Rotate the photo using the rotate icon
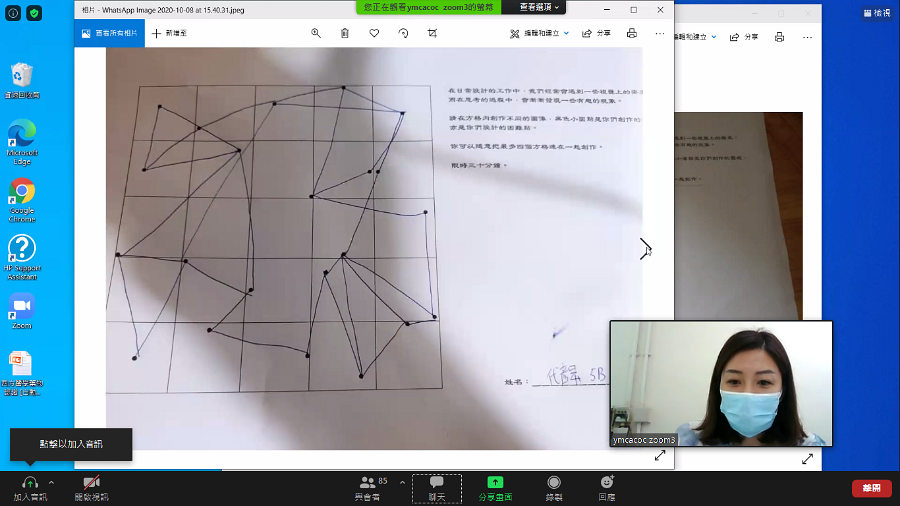Image resolution: width=900 pixels, height=506 pixels. pyautogui.click(x=404, y=33)
